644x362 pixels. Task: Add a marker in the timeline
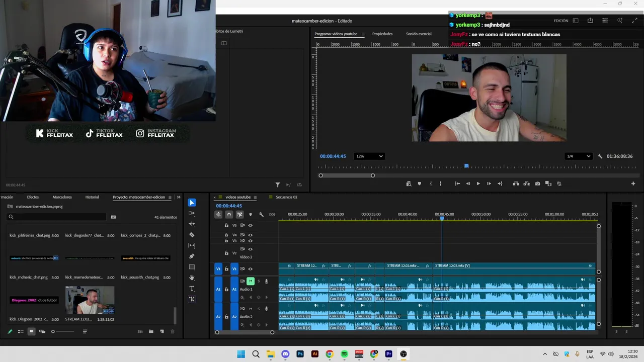[251, 215]
